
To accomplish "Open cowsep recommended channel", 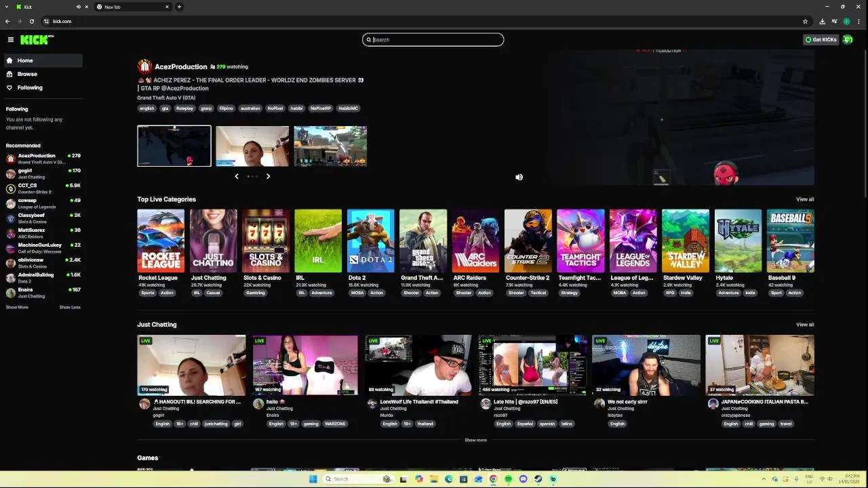I will (43, 203).
